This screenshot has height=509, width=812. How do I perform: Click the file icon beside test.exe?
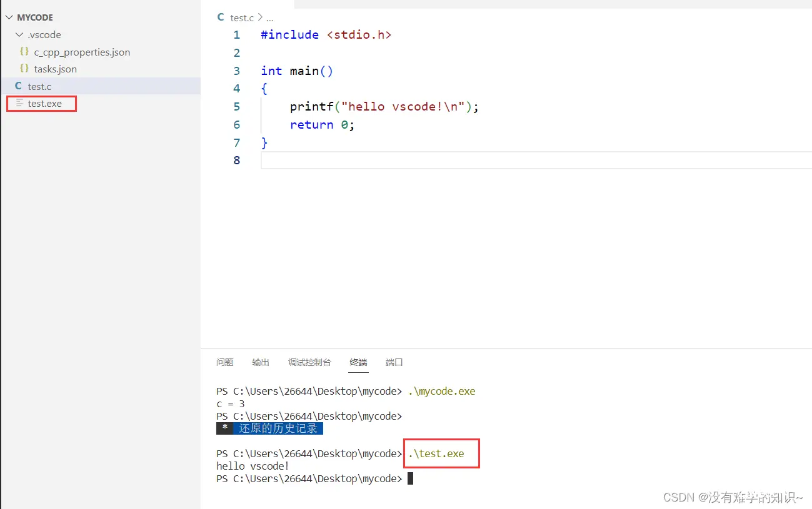[19, 103]
